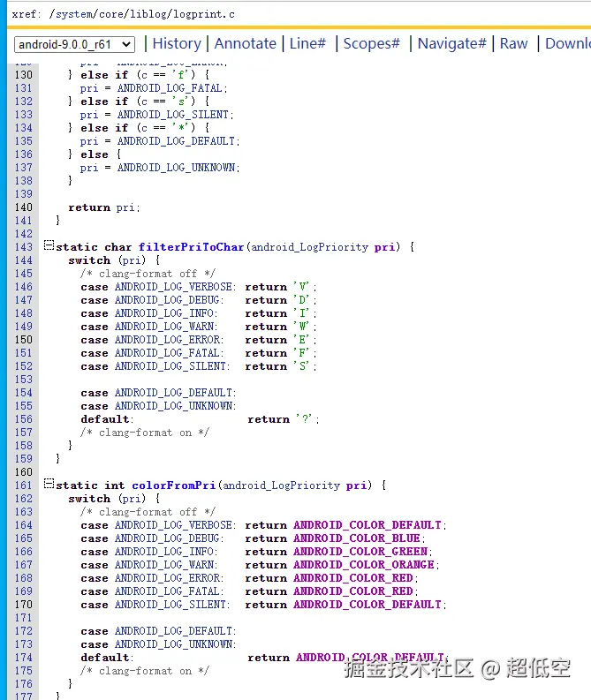Image resolution: width=591 pixels, height=700 pixels.
Task: Click the 'core' path segment in xref
Action: (110, 14)
